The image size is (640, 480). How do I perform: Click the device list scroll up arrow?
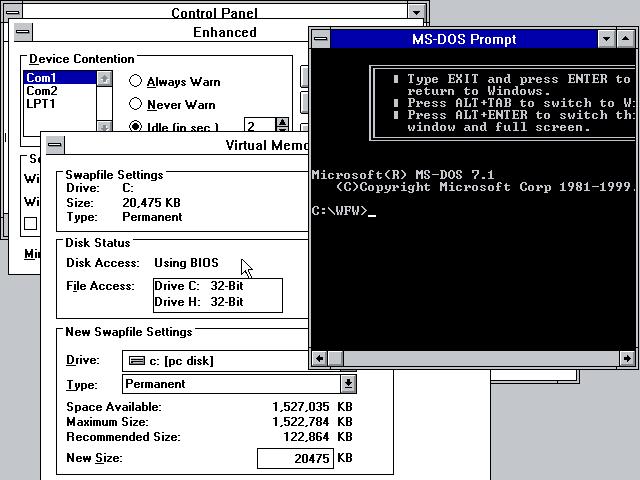tap(104, 78)
